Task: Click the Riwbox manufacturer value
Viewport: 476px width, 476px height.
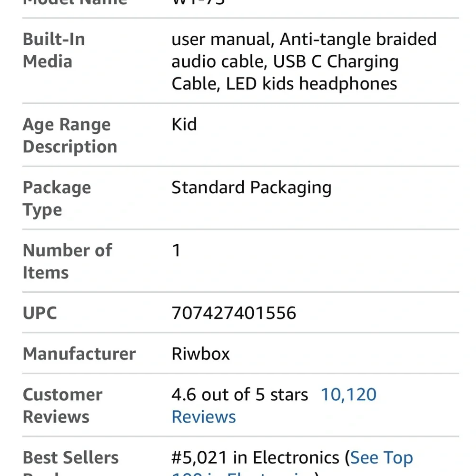Action: pyautogui.click(x=201, y=354)
